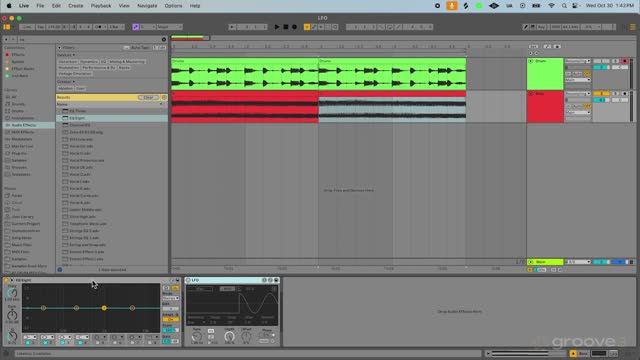Open the Drums track output Main dropdown
The height and width of the screenshot is (360, 640).
tap(578, 80)
